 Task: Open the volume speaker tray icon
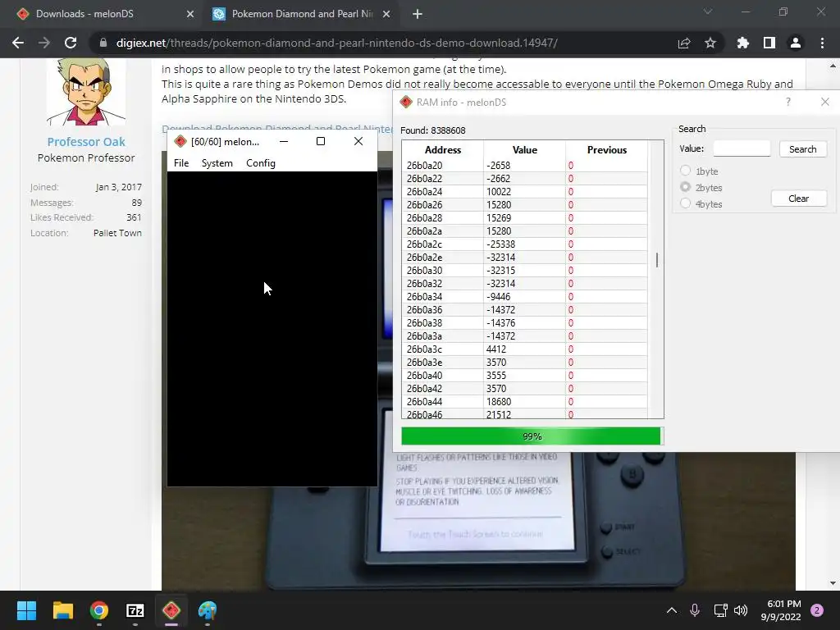click(741, 610)
